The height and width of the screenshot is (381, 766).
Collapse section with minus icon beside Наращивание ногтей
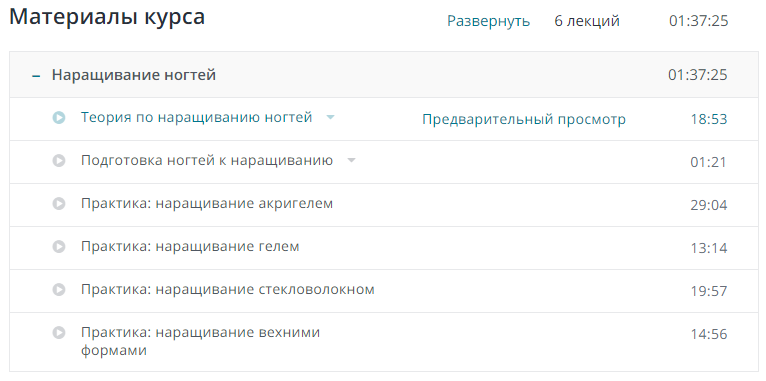(36, 76)
